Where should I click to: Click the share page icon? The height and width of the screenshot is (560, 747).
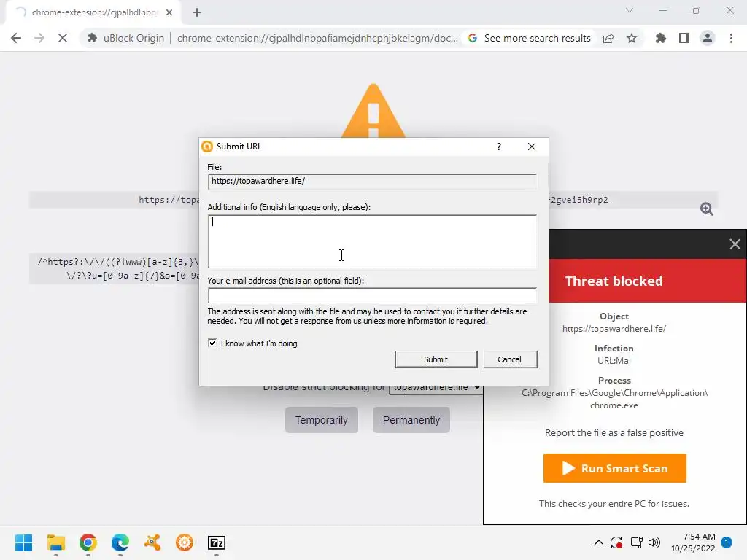point(608,38)
